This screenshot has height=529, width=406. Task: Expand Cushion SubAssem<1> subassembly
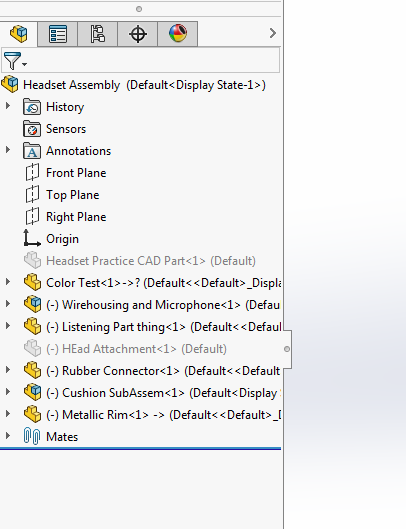coord(8,392)
